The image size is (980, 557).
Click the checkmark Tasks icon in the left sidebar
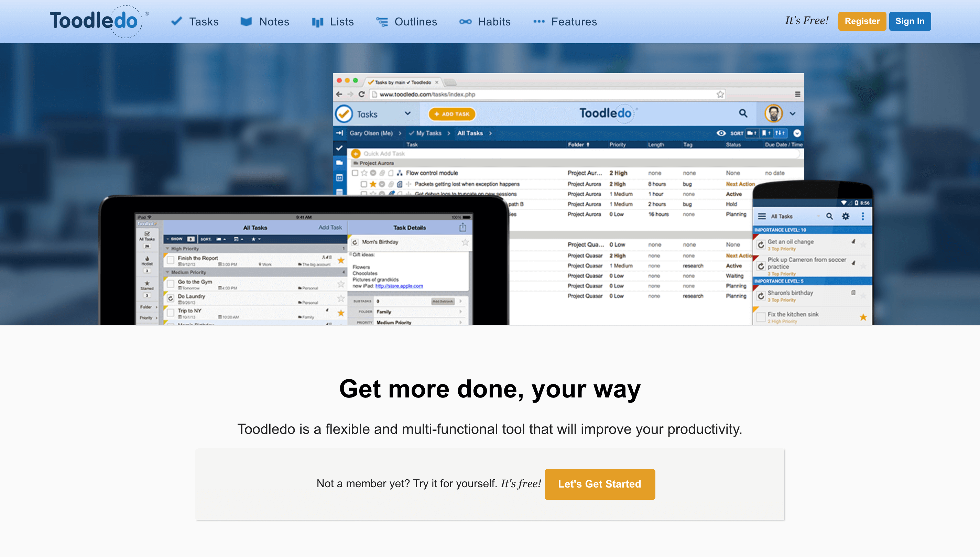(339, 148)
